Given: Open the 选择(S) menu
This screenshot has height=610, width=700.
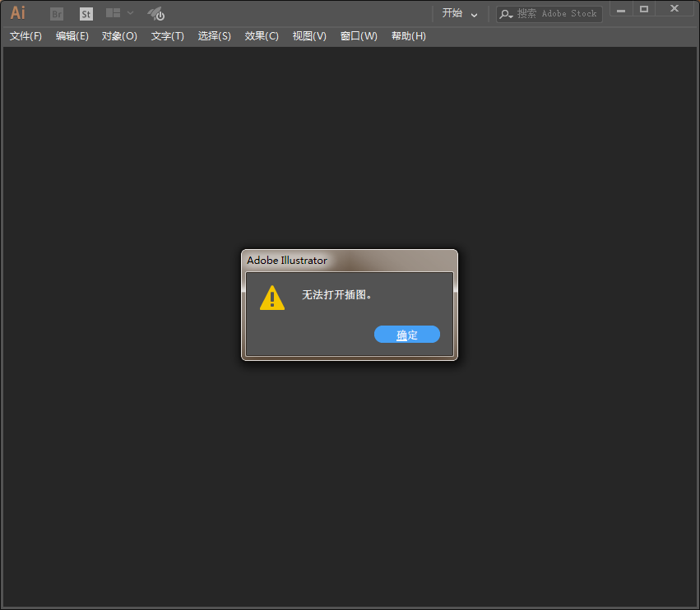Looking at the screenshot, I should click(x=215, y=36).
